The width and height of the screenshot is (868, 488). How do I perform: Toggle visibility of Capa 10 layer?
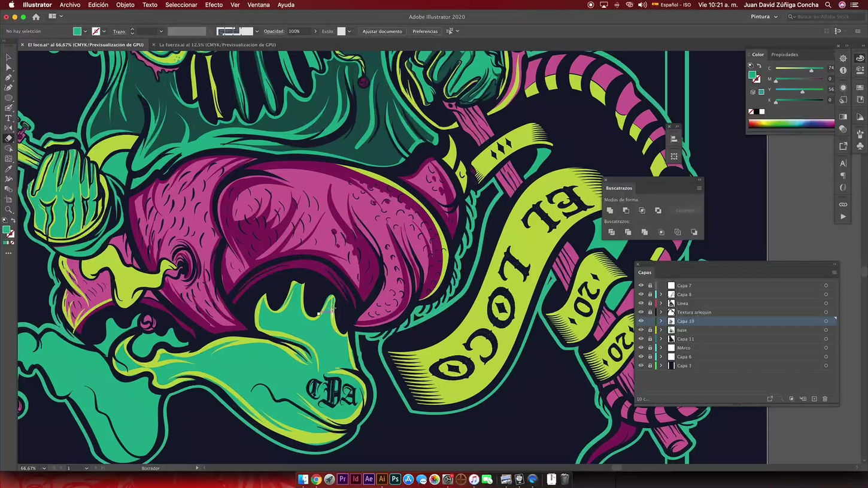[x=641, y=321]
